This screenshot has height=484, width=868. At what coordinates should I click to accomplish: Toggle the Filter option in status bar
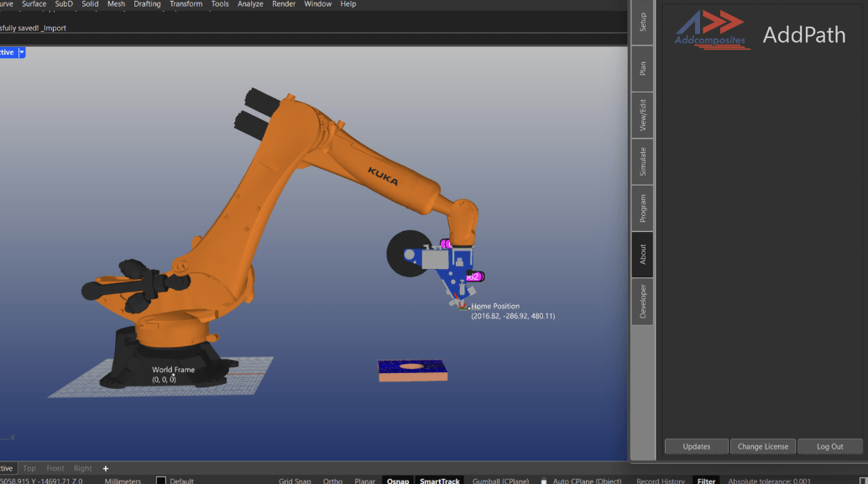[706, 481]
